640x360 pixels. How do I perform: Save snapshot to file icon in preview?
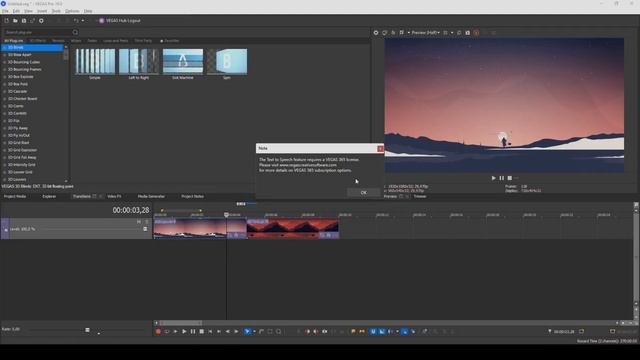point(468,33)
